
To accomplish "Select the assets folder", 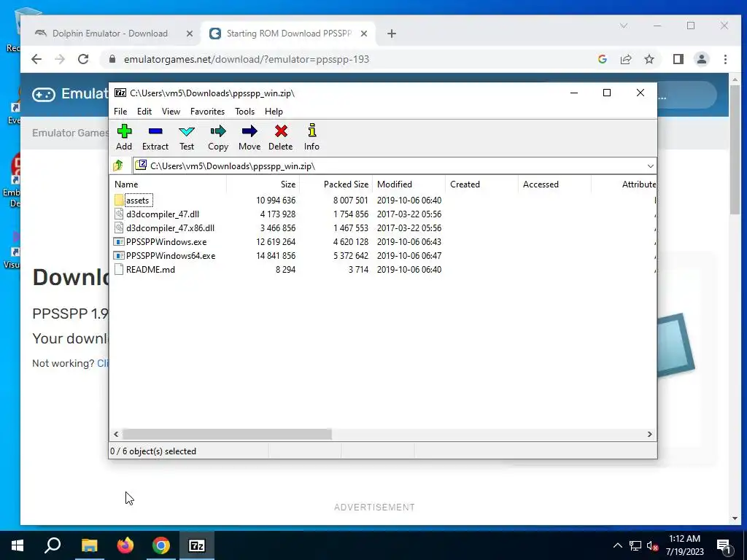I will (x=138, y=201).
